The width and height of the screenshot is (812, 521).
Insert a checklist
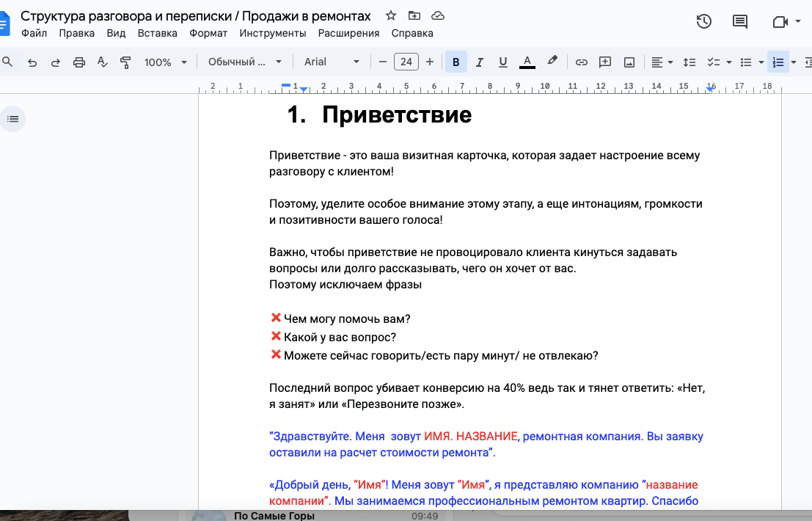pos(714,62)
